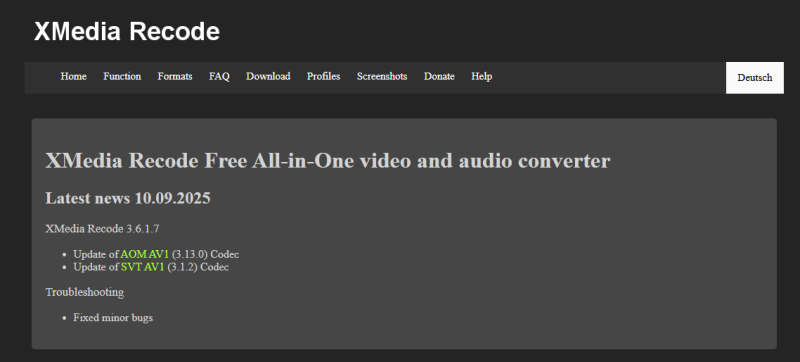Follow the AOM AV1 green link

[144, 254]
